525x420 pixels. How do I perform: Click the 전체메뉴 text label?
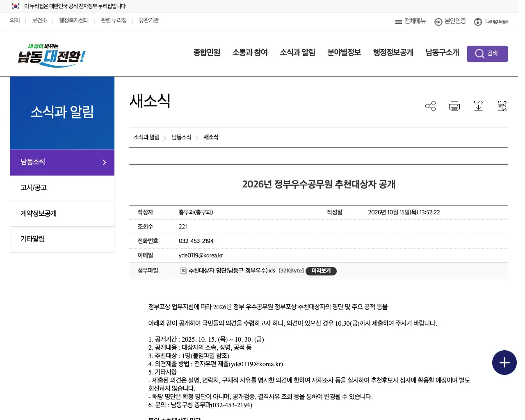coord(415,21)
